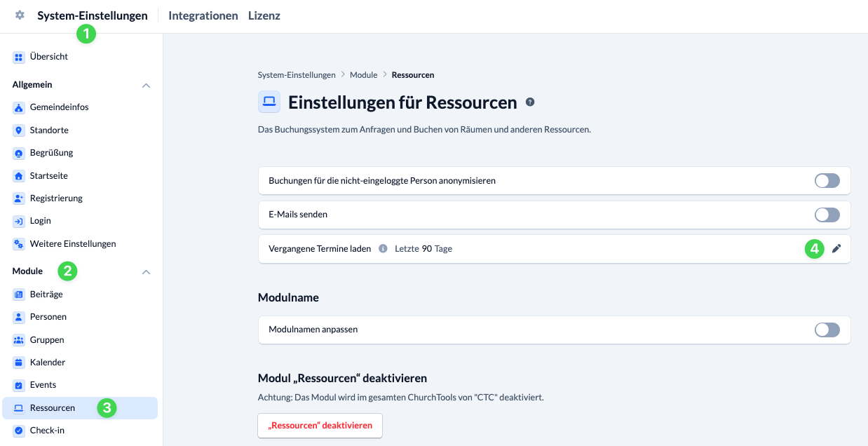Click the Events checklist icon
The image size is (868, 446).
[x=19, y=385]
